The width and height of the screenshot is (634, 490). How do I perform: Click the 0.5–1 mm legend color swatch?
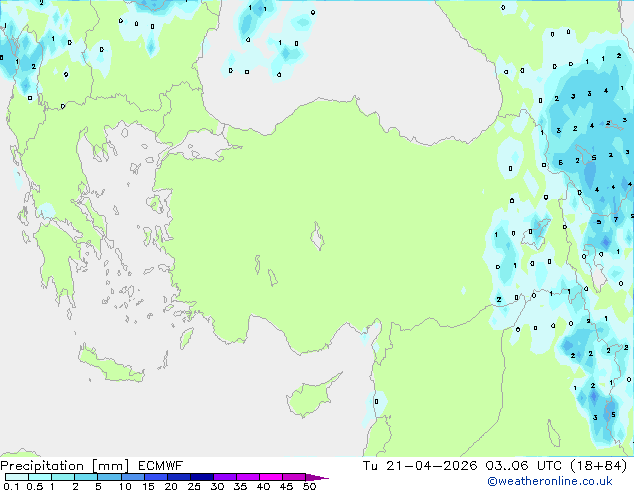(40, 477)
